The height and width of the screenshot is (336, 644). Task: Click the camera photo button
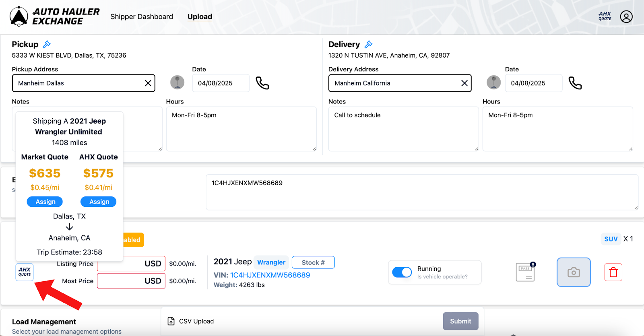click(x=574, y=272)
